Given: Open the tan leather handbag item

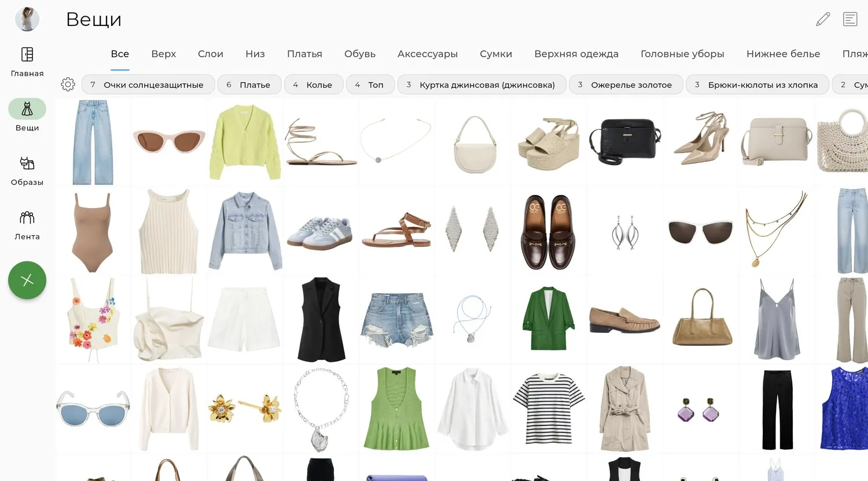Looking at the screenshot, I should pyautogui.click(x=701, y=317).
